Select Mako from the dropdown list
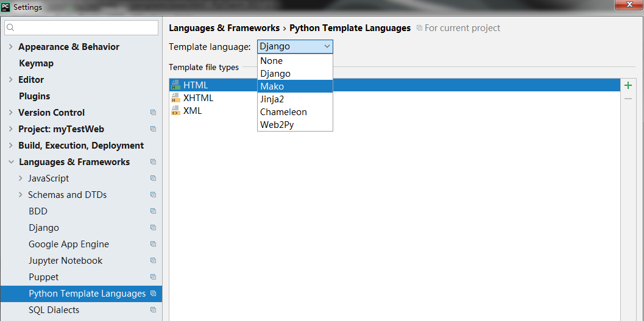The height and width of the screenshot is (321, 644). (x=272, y=86)
